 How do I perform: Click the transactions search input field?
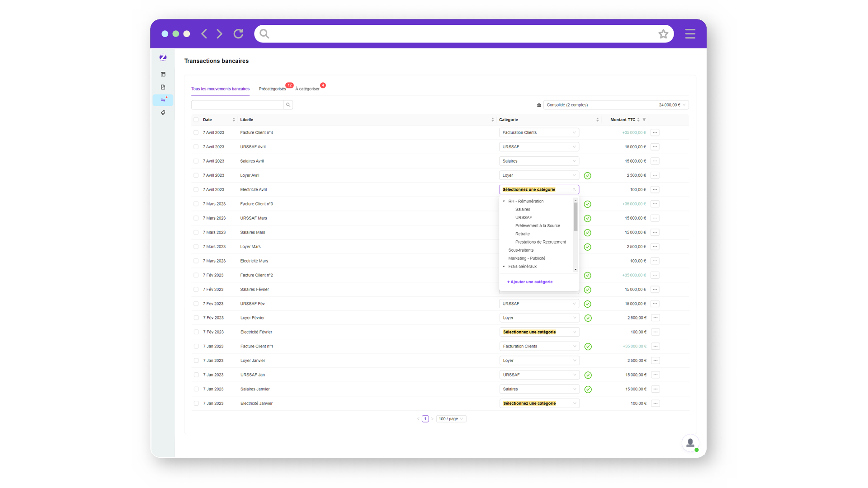(238, 104)
